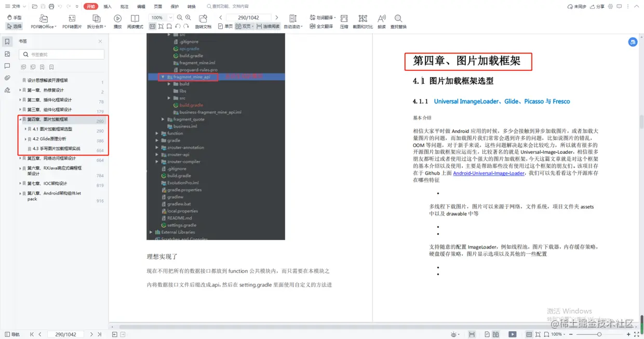Click the open folder icon in quick access bar
The image size is (644, 339).
34,6
